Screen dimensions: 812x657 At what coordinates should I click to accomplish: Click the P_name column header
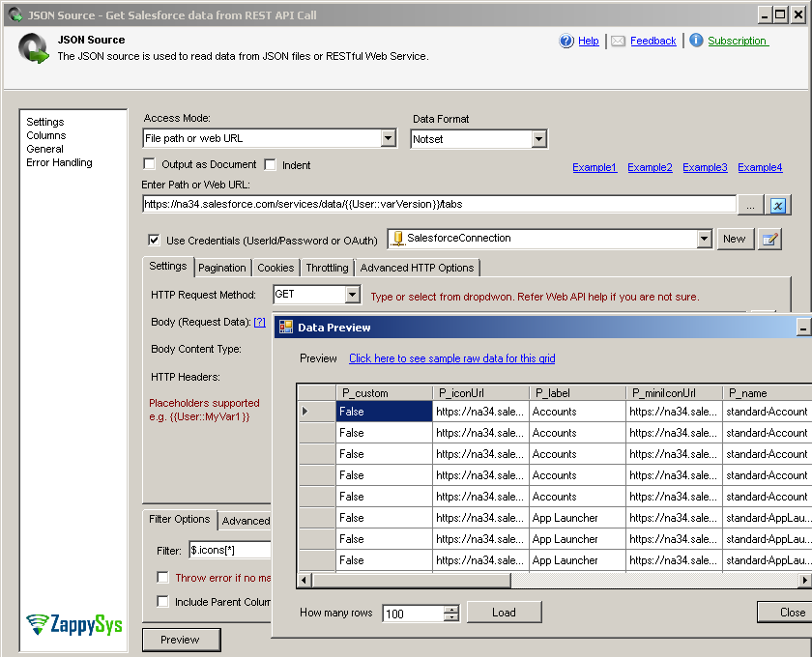pyautogui.click(x=768, y=393)
